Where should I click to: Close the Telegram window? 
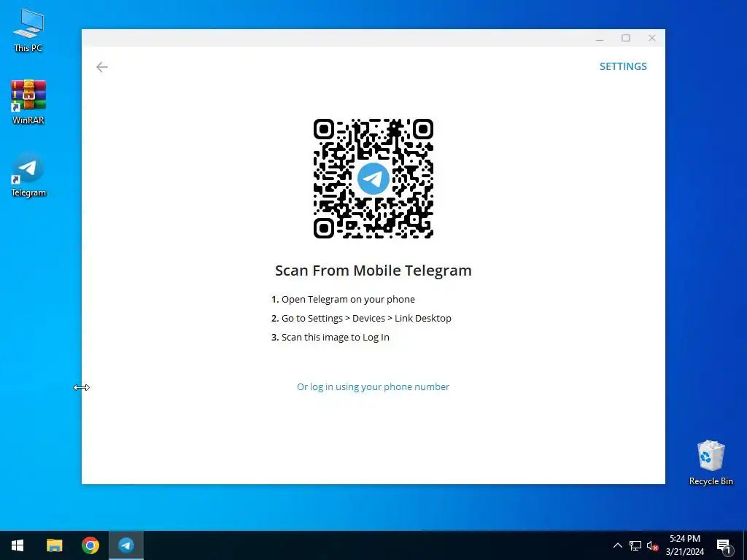click(652, 38)
